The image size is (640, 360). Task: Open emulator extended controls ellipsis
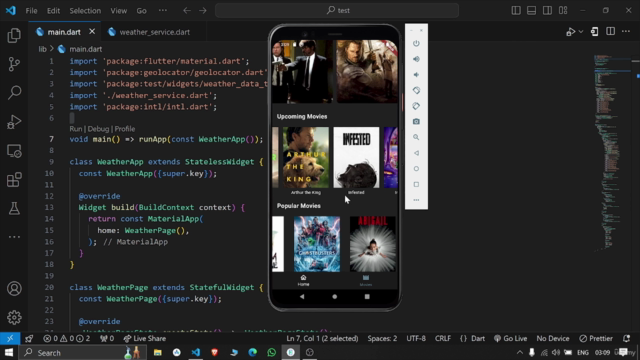pyautogui.click(x=416, y=200)
